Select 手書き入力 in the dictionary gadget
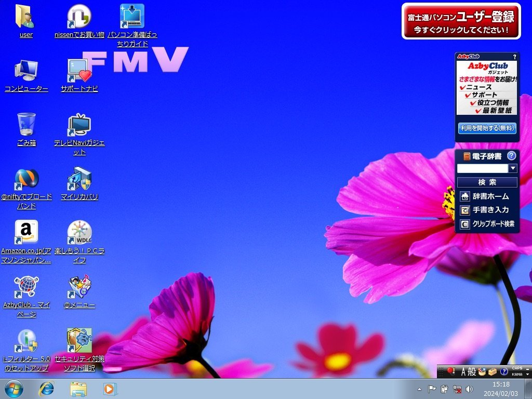 [x=490, y=210]
